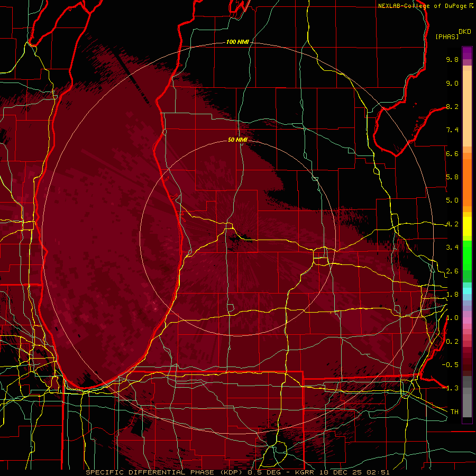Screen dimensions: 476x476
Task: Click the 7.4 scale value
Action: click(452, 130)
